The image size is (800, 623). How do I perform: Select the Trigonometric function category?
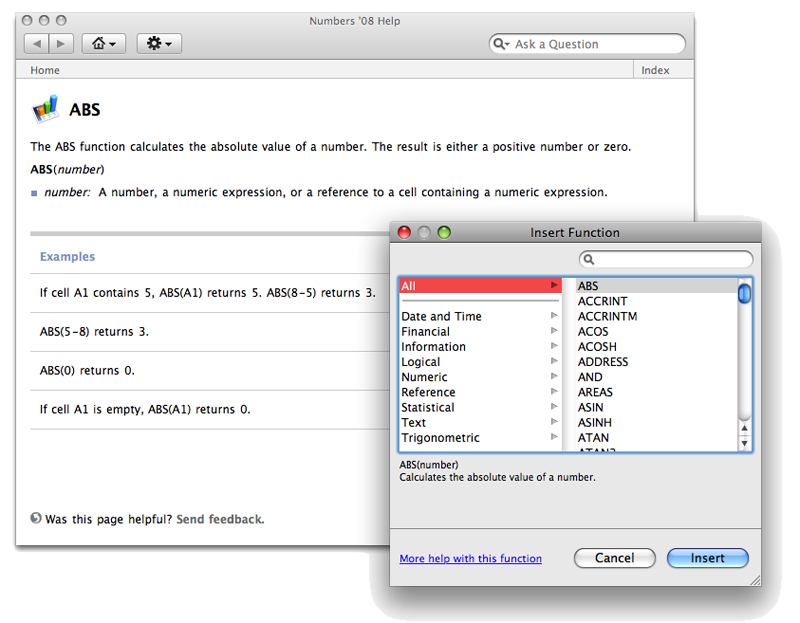pos(480,438)
